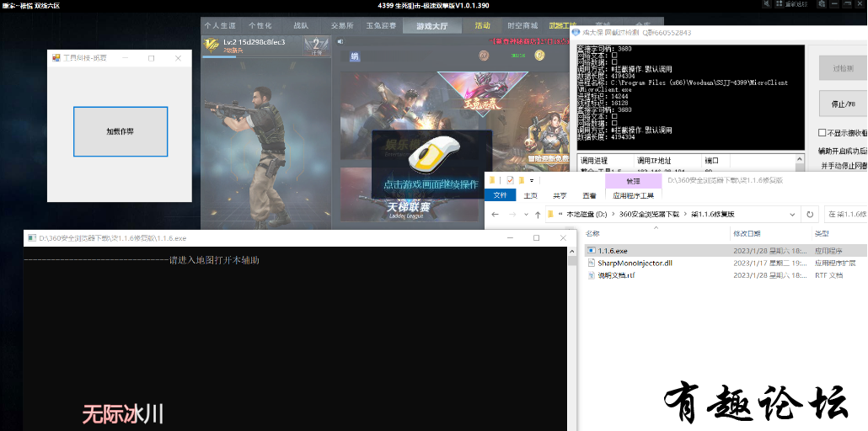Click the tool window title bar icon
The width and height of the screenshot is (868, 431).
click(56, 57)
